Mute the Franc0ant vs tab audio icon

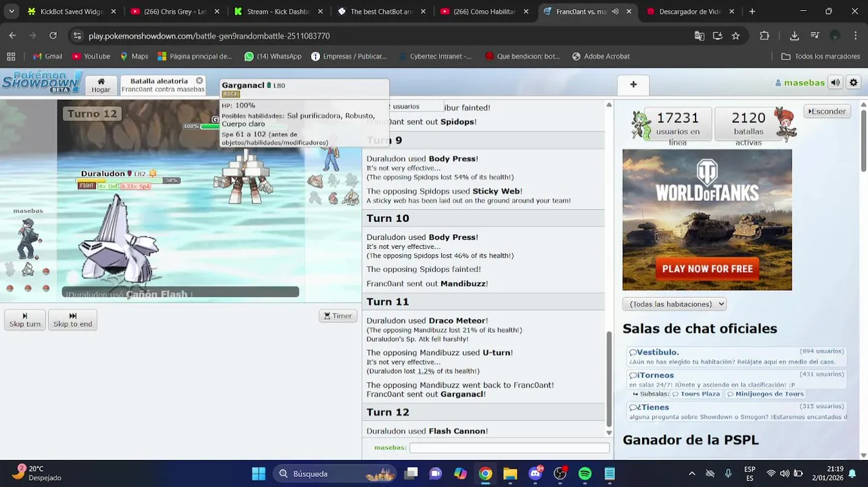[615, 11]
